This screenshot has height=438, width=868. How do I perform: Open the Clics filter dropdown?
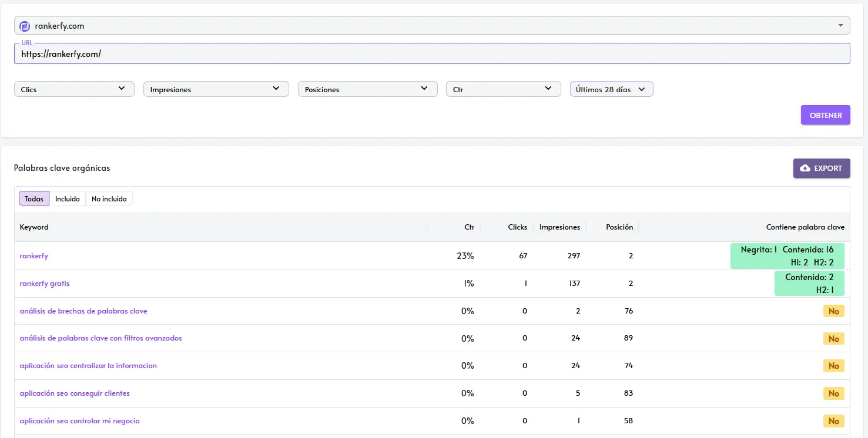click(74, 89)
